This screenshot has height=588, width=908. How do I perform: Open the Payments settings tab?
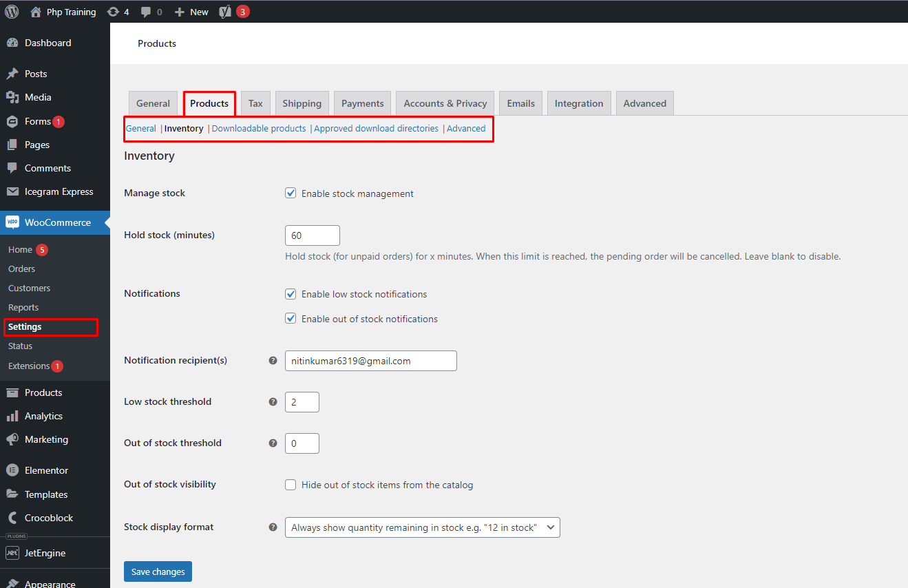(362, 103)
